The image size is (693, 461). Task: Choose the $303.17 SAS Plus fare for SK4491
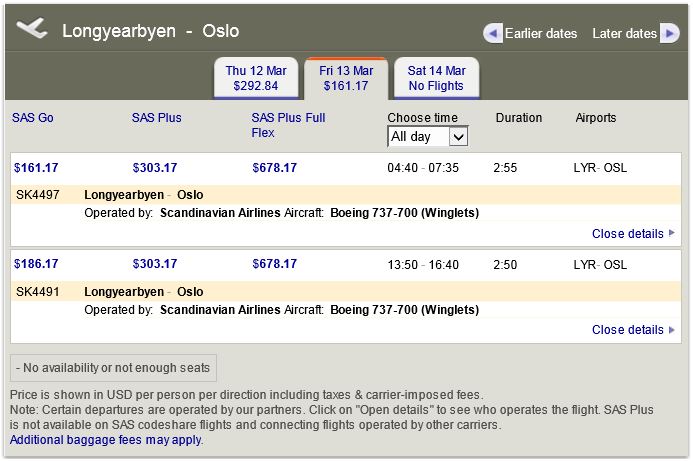155,264
